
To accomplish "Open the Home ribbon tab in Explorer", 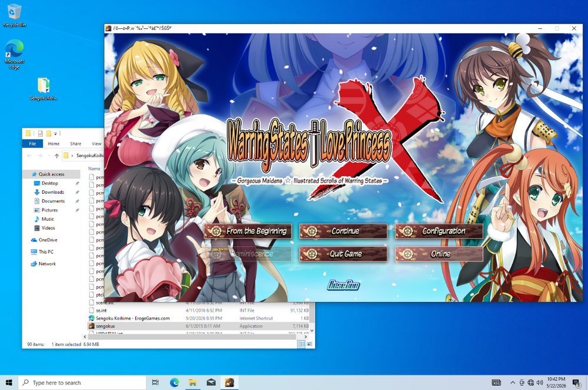I will [x=54, y=143].
